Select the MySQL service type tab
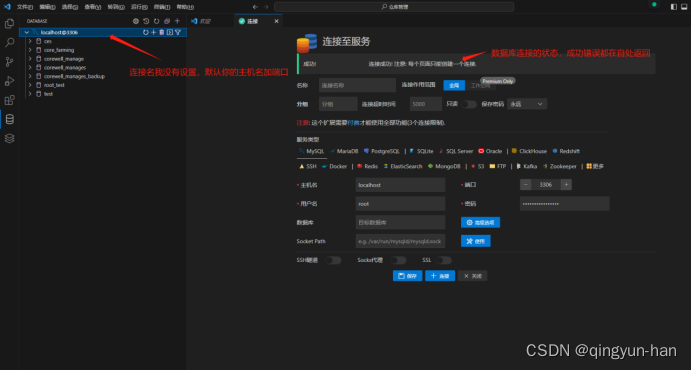The width and height of the screenshot is (692, 370). tap(312, 151)
